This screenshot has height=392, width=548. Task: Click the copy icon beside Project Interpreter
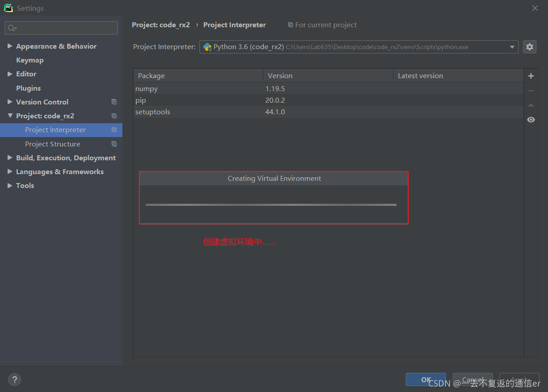(114, 130)
